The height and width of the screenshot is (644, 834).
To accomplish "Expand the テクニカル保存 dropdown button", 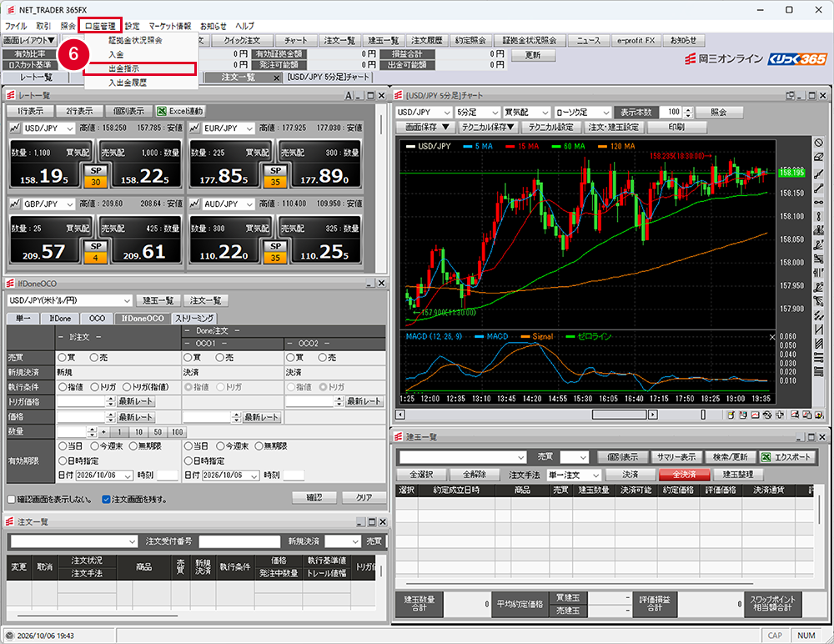I will pyautogui.click(x=488, y=127).
